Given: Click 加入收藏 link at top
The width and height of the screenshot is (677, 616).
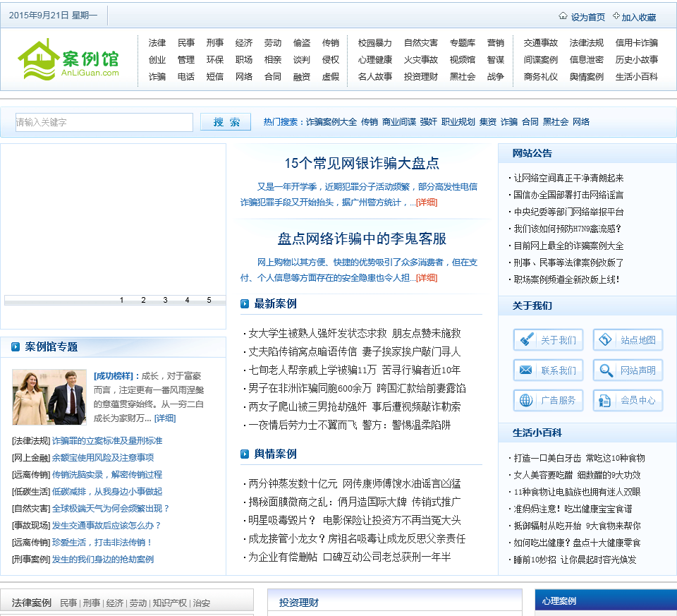Looking at the screenshot, I should pyautogui.click(x=639, y=17).
